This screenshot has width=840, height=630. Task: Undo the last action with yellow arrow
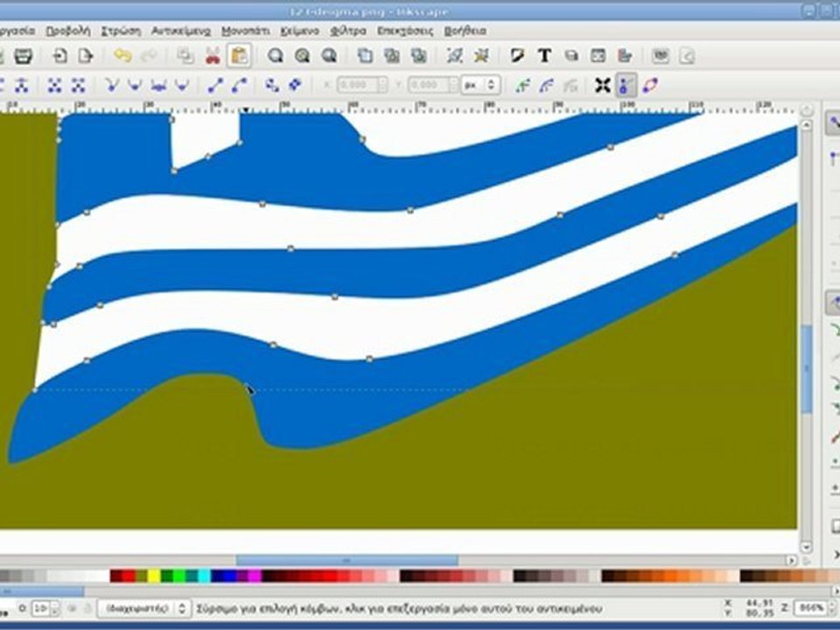pyautogui.click(x=122, y=56)
